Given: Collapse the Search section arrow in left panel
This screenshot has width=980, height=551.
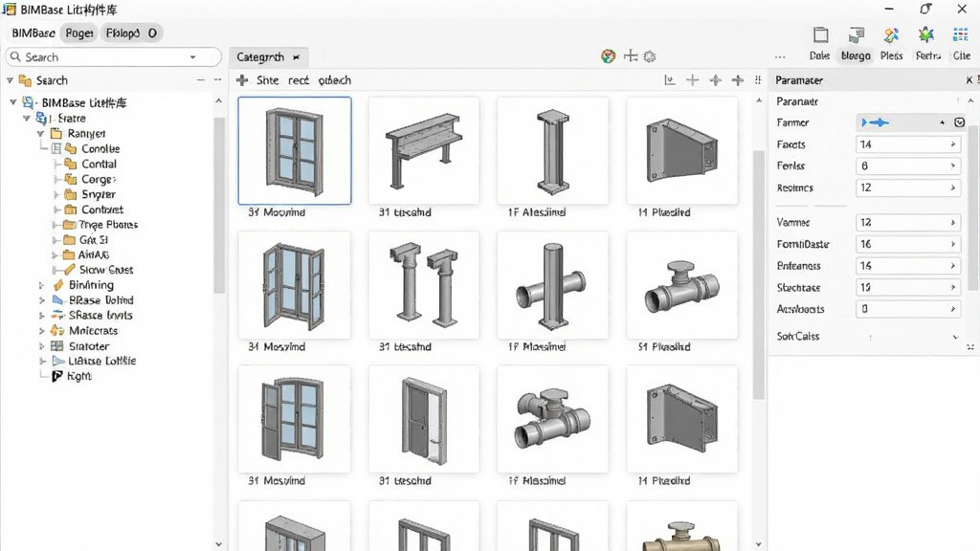Looking at the screenshot, I should (x=10, y=80).
